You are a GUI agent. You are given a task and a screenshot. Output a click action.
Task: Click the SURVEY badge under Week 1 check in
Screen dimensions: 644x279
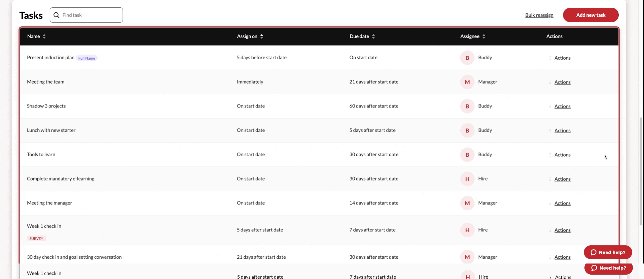pos(36,239)
